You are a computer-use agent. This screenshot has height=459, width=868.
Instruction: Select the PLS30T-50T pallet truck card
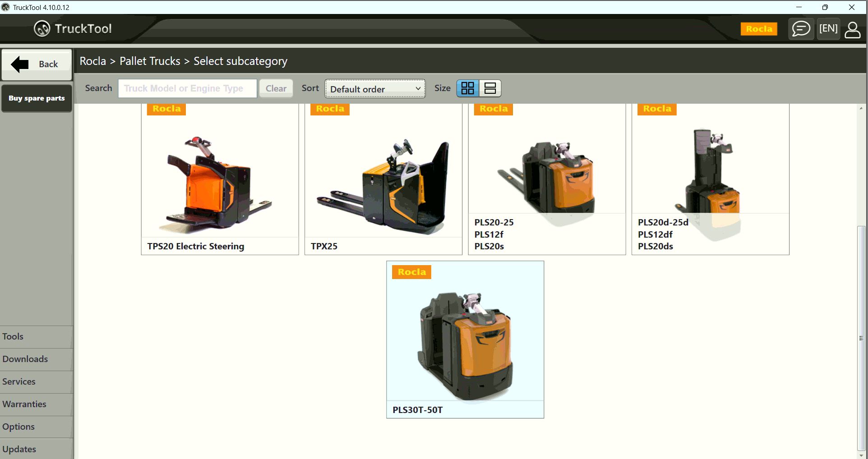click(465, 340)
